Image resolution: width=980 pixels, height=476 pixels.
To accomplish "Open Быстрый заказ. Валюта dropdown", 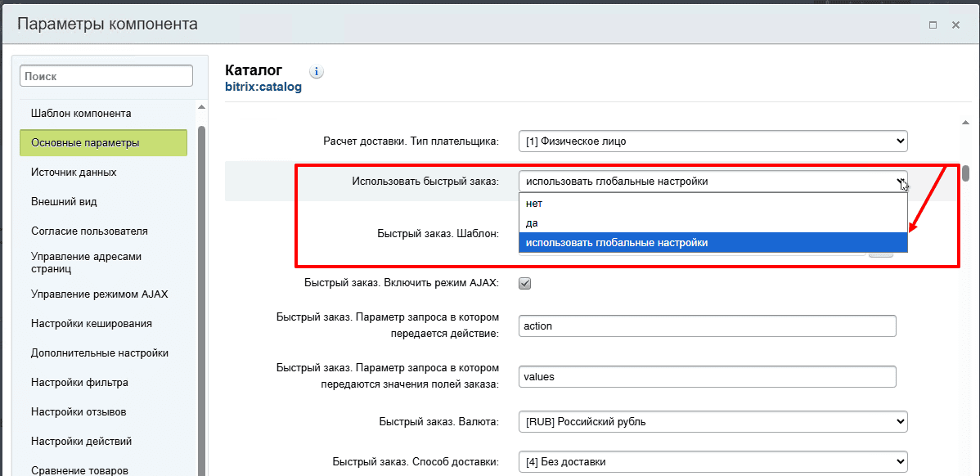I will tap(713, 422).
